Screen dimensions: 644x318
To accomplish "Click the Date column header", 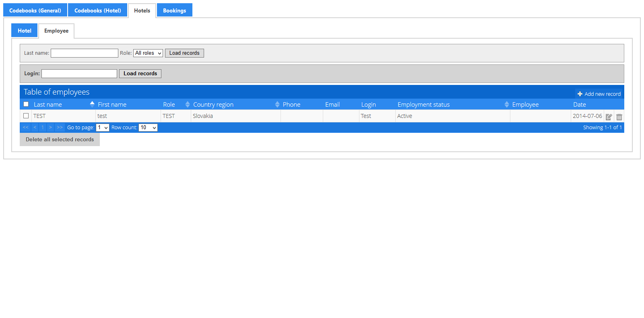I will click(580, 104).
